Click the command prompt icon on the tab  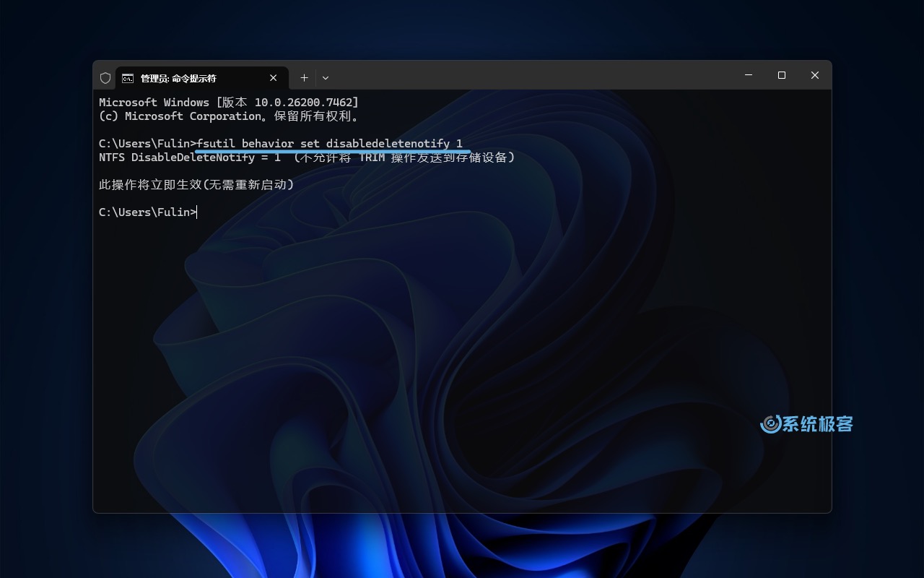click(x=128, y=77)
